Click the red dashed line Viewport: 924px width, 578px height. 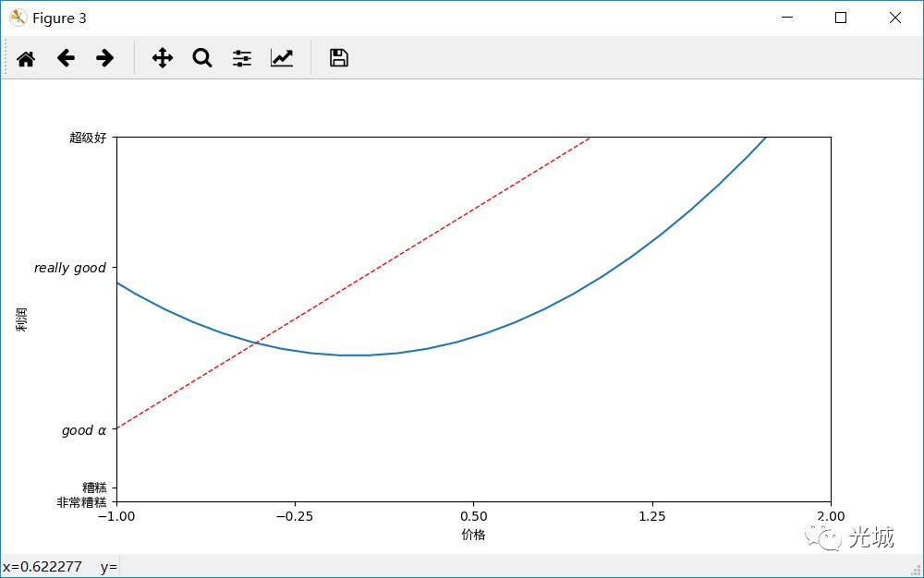click(354, 283)
